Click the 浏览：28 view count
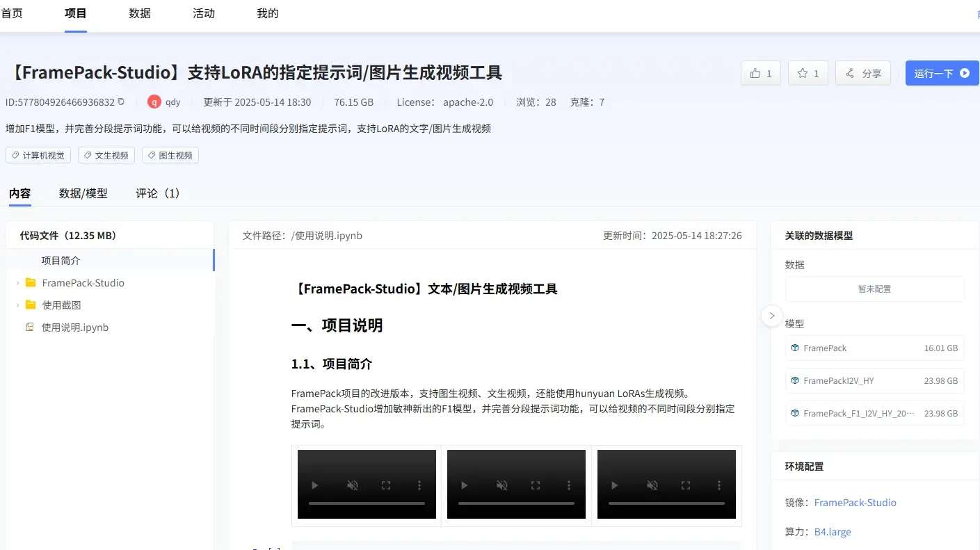Image resolution: width=980 pixels, height=550 pixels. tap(536, 102)
